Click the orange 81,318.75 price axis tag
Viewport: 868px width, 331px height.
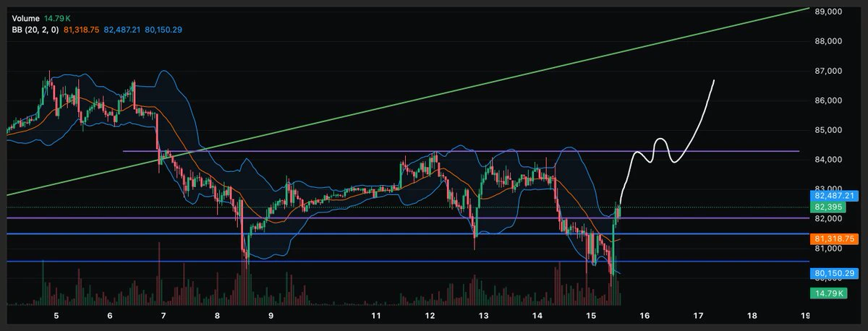835,238
